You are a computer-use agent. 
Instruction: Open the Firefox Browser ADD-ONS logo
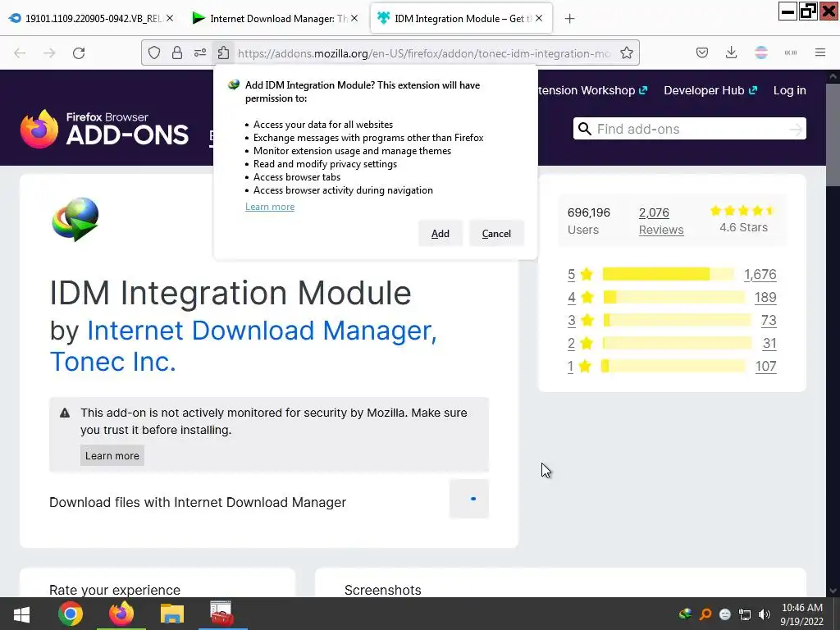pyautogui.click(x=104, y=129)
